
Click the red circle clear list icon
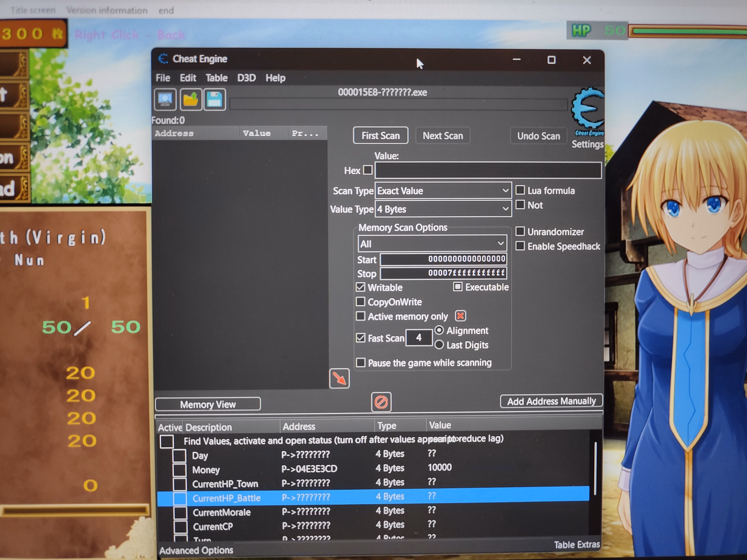click(381, 402)
